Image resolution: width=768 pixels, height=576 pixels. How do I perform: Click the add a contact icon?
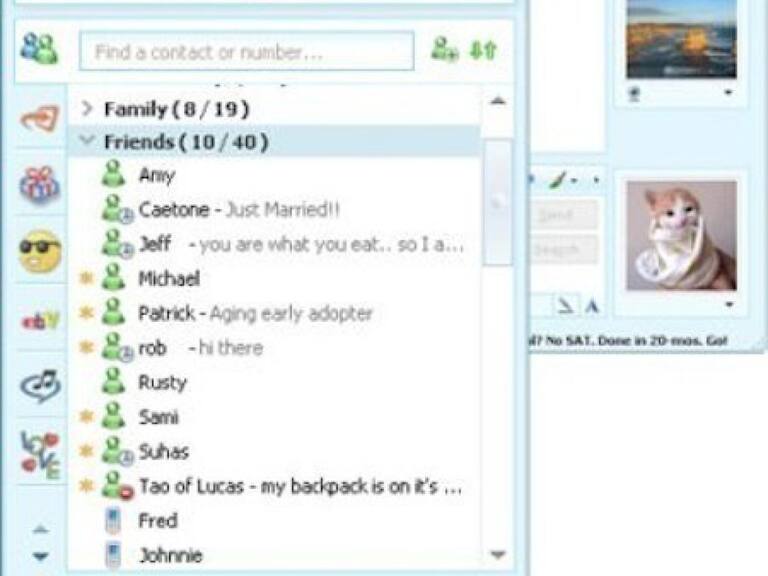tap(445, 49)
